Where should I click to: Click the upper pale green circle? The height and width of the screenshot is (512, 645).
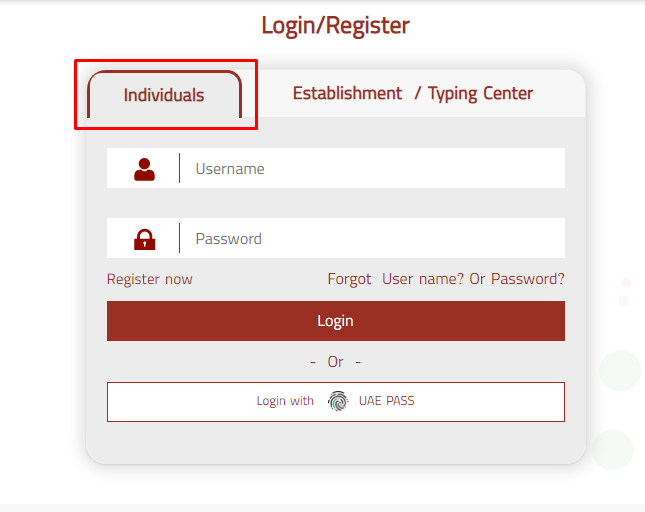click(620, 370)
